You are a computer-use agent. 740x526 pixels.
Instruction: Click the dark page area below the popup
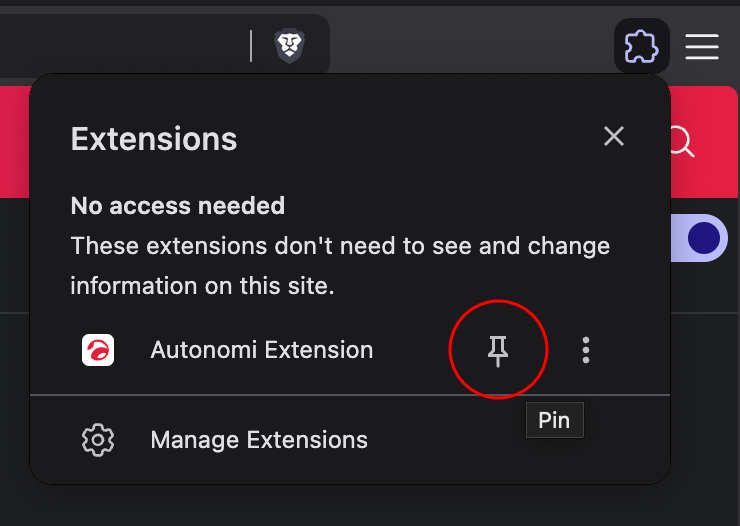tap(370, 506)
